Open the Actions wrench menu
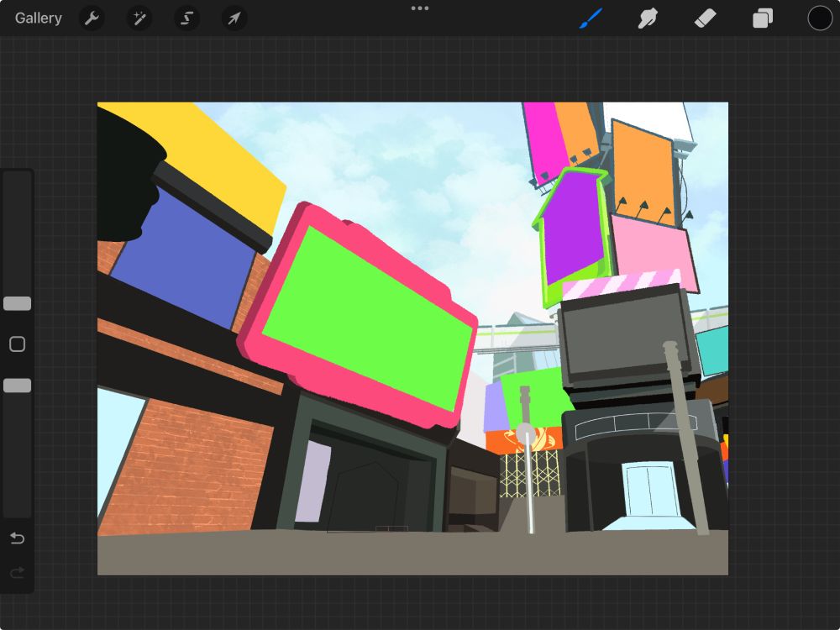The height and width of the screenshot is (630, 840). [x=92, y=18]
